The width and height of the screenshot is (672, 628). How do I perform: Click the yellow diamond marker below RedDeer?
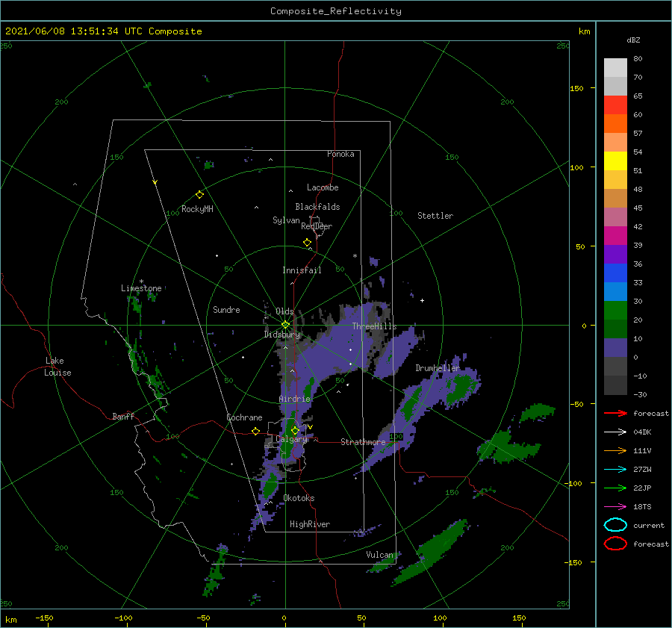[307, 243]
